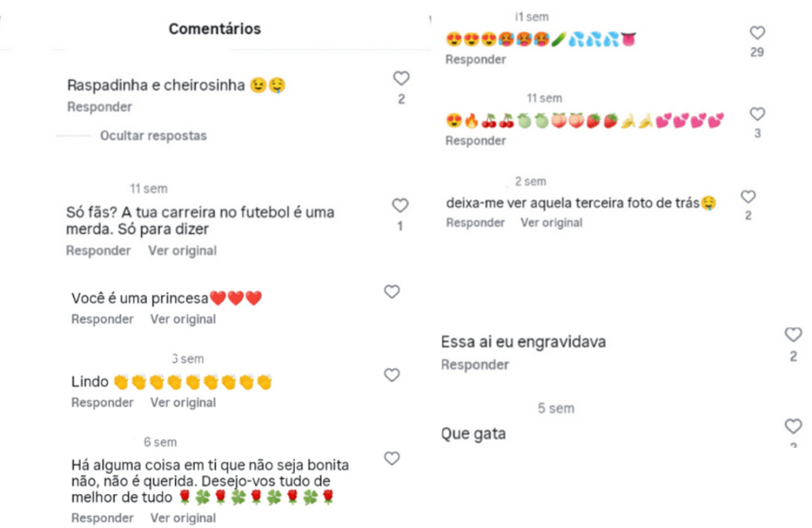812x528 pixels.
Task: Like the 'Raspadinha e cheirosinha' comment
Action: pyautogui.click(x=400, y=78)
